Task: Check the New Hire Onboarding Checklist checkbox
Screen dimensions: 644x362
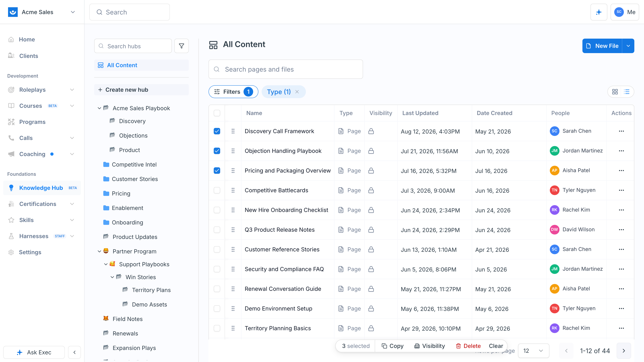Action: coord(217,210)
